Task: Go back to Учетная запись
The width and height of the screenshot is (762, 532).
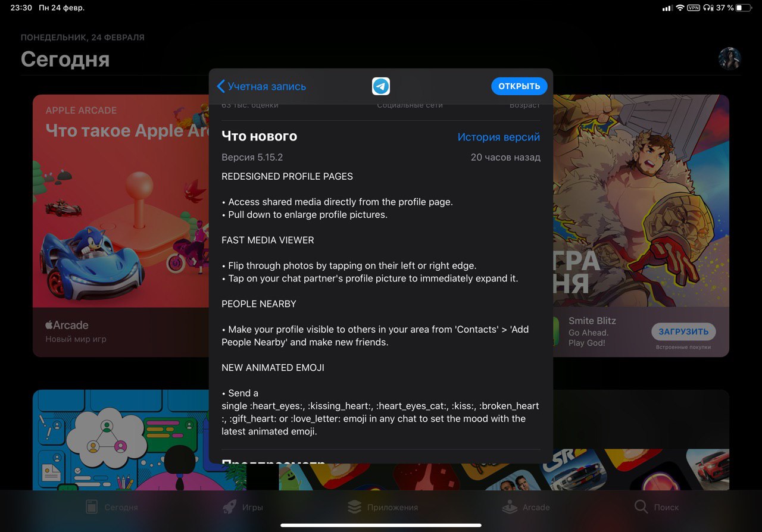Action: pyautogui.click(x=261, y=86)
